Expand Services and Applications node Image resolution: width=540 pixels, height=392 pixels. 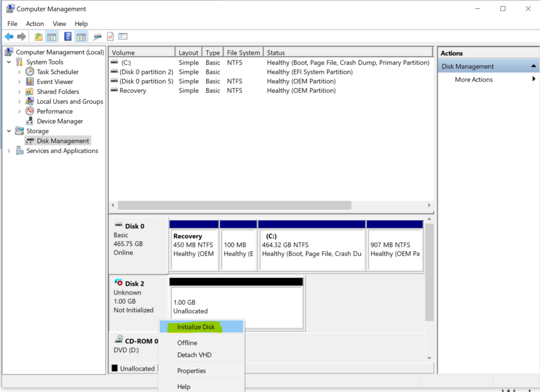[x=9, y=151]
